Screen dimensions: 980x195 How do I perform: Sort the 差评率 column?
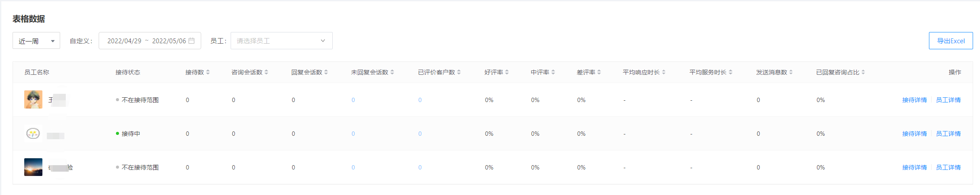coord(599,72)
